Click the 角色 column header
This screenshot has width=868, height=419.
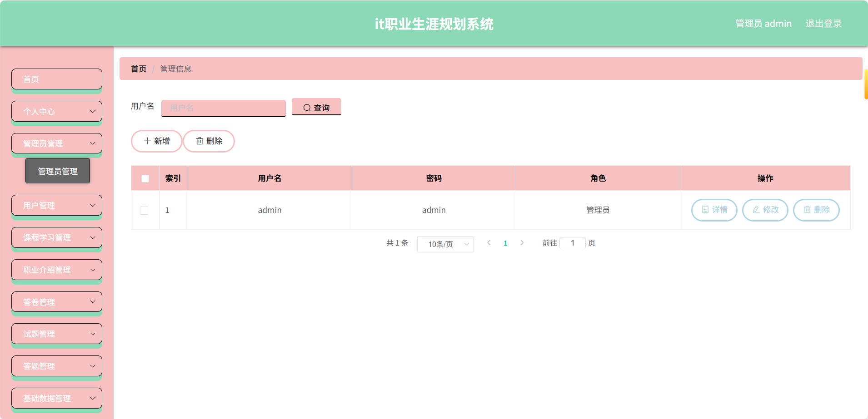coord(598,178)
